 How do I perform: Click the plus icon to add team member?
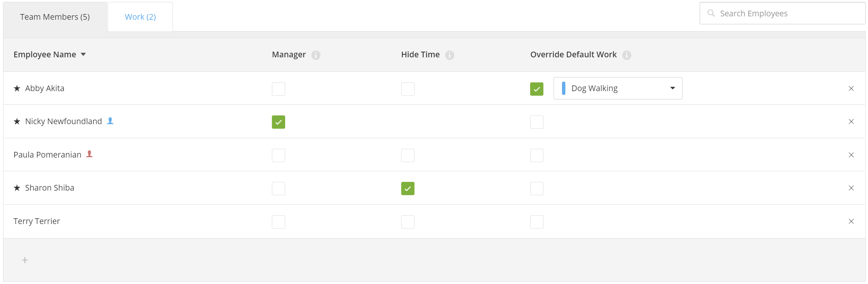pos(25,260)
